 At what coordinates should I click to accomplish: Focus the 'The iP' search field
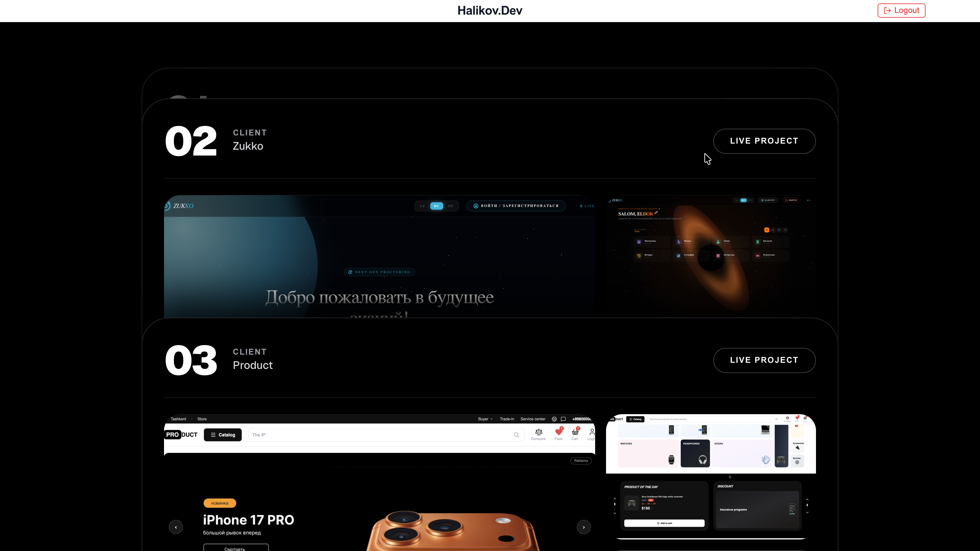point(386,435)
